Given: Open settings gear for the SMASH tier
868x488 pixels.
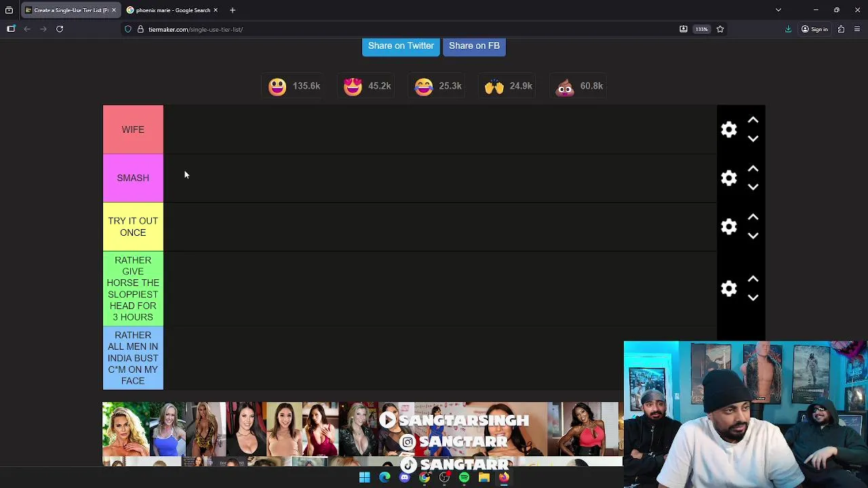Looking at the screenshot, I should pos(729,178).
